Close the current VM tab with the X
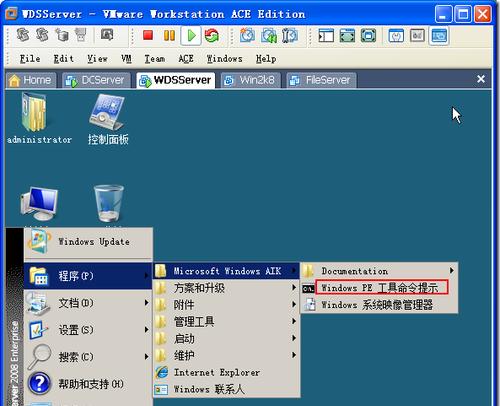 pos(481,79)
